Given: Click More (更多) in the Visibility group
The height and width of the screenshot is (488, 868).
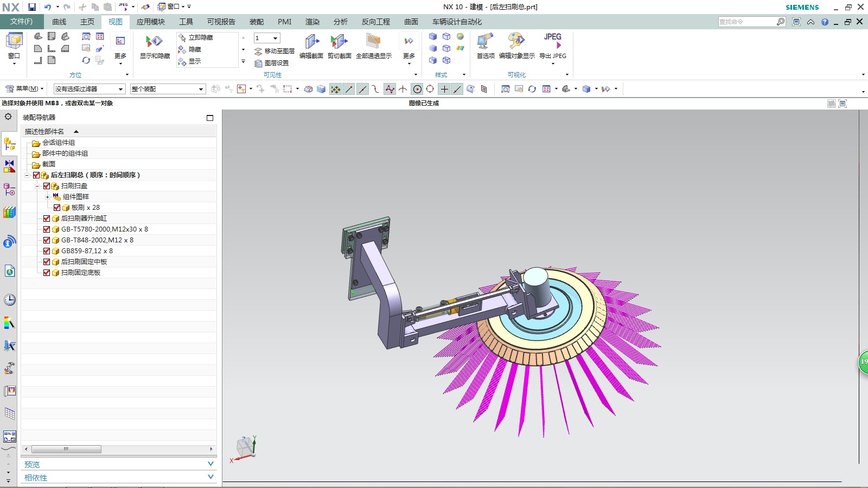Looking at the screenshot, I should point(409,49).
